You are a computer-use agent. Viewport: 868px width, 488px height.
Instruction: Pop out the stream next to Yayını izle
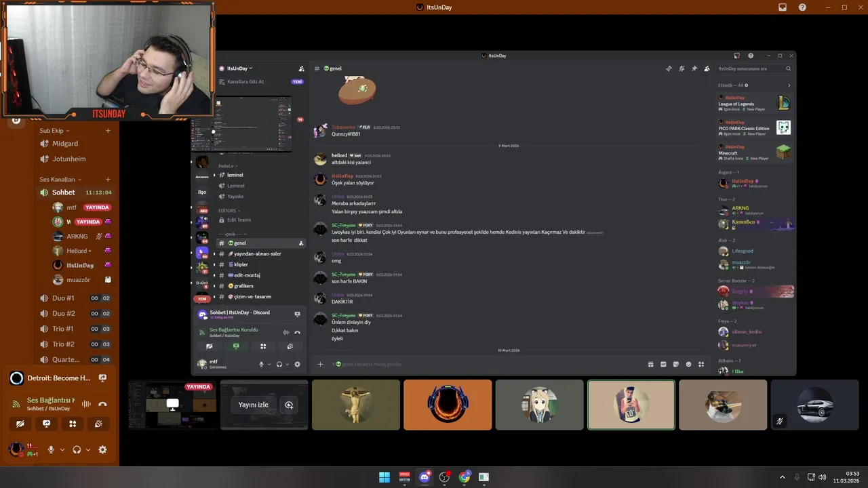coord(289,405)
